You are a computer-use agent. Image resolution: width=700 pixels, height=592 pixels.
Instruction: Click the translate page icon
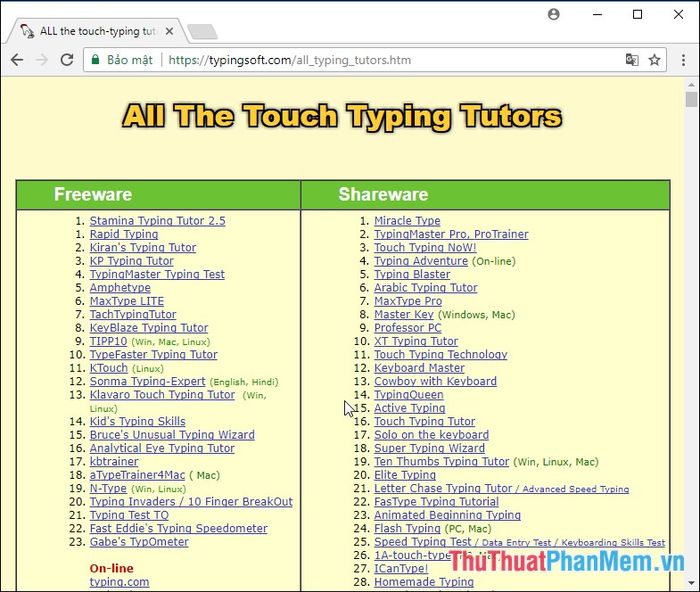pyautogui.click(x=632, y=60)
